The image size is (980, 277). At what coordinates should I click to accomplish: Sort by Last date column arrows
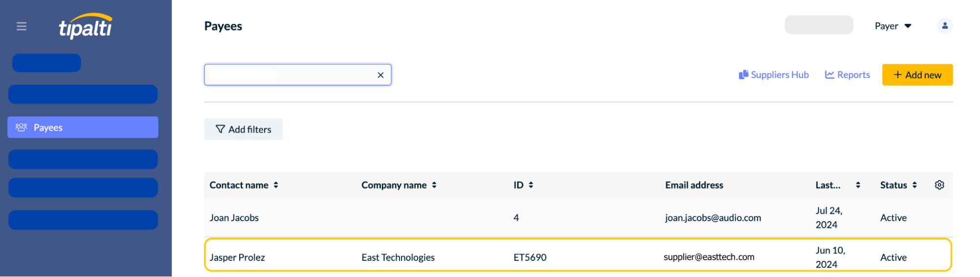858,185
